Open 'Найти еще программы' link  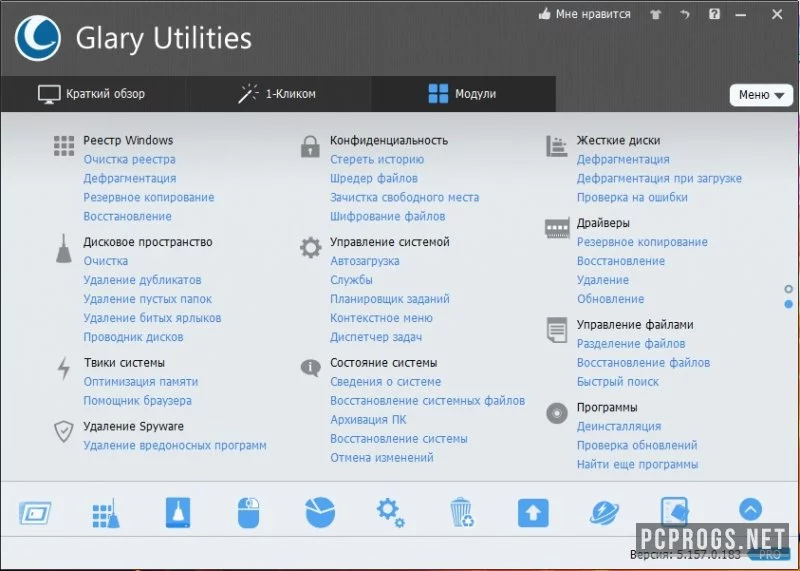click(638, 464)
